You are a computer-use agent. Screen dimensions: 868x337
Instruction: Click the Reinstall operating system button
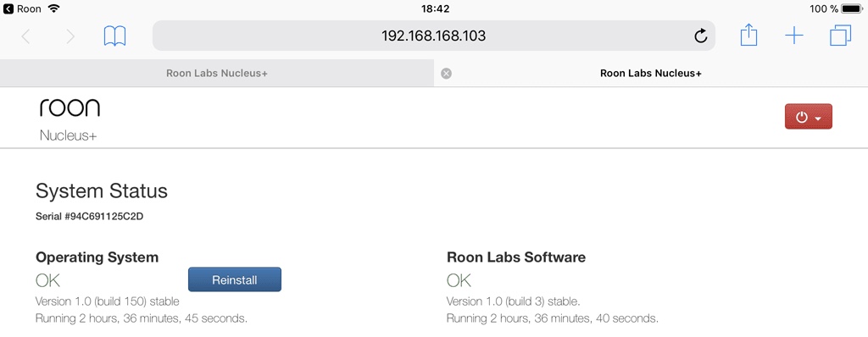click(235, 279)
